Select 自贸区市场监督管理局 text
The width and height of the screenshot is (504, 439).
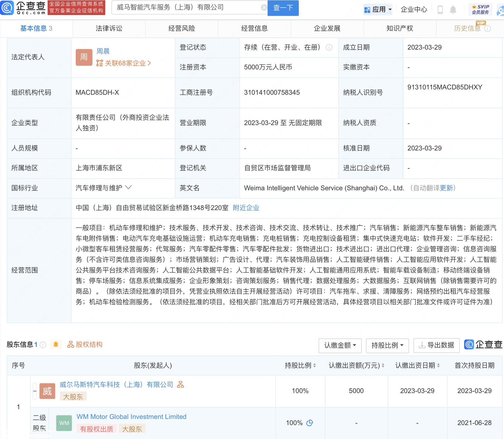(277, 168)
